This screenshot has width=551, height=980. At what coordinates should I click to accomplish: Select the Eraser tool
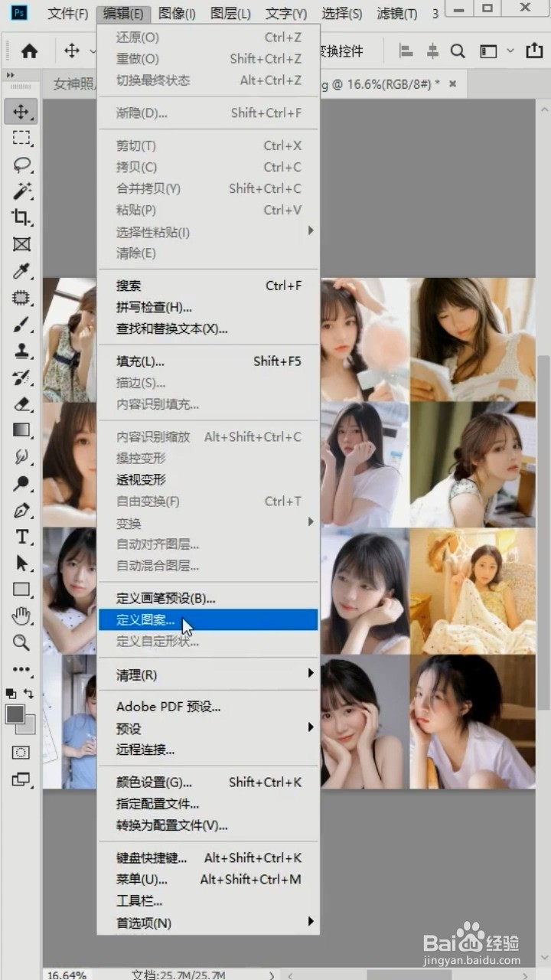[x=21, y=403]
